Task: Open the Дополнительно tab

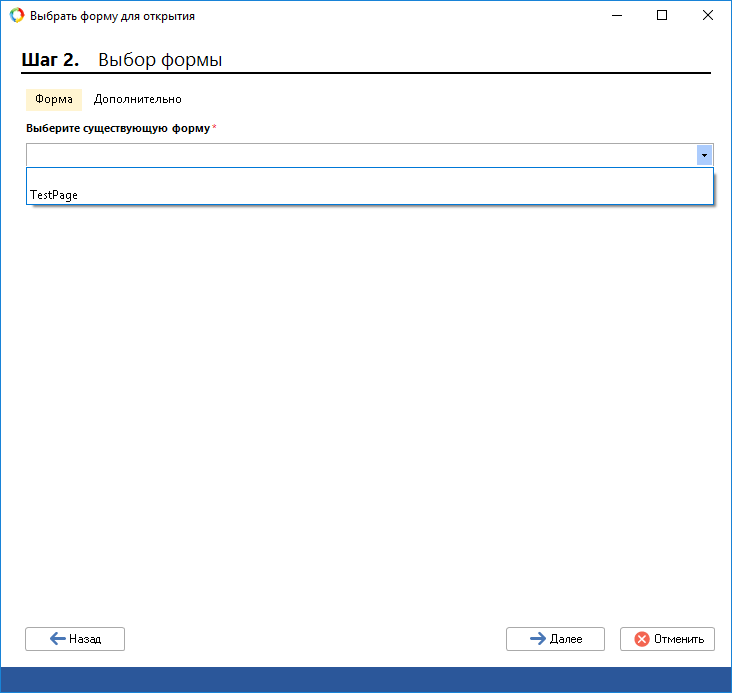Action: 137,100
